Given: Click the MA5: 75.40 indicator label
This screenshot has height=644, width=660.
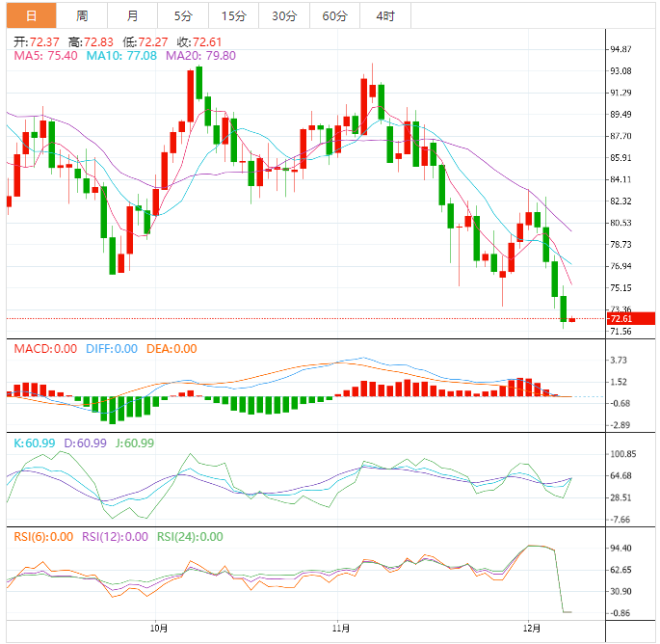Looking at the screenshot, I should [45, 56].
